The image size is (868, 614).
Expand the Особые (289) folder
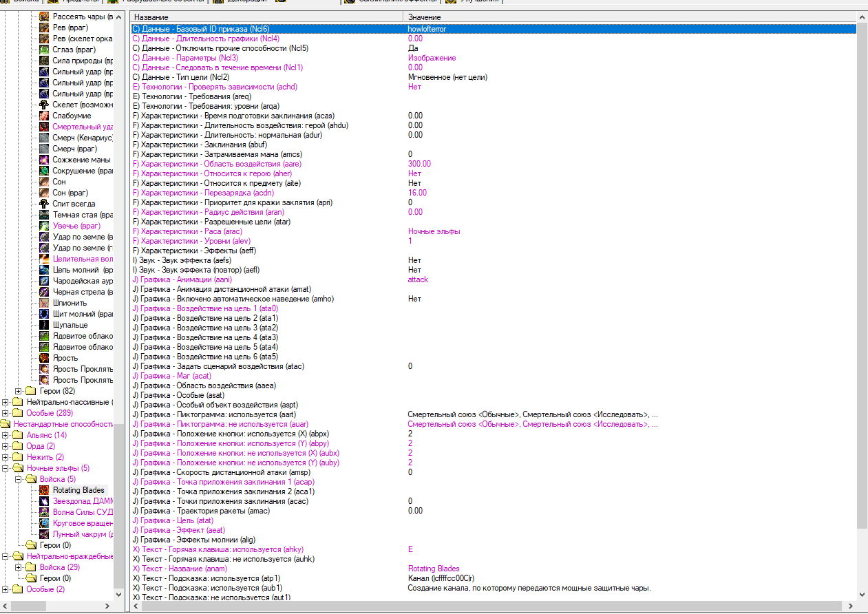tap(6, 413)
